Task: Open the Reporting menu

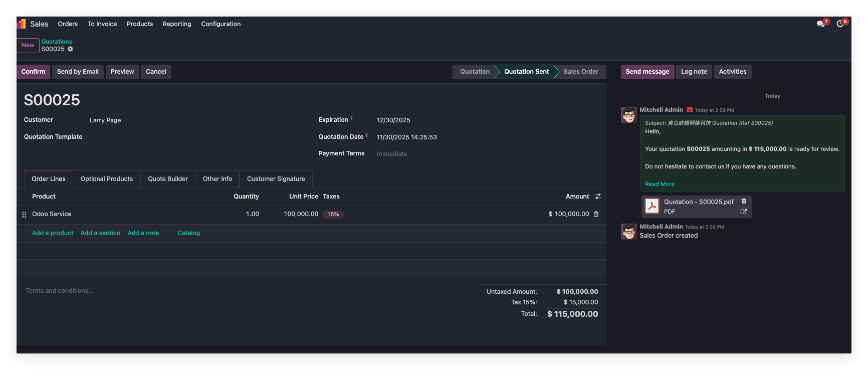Action: (176, 24)
